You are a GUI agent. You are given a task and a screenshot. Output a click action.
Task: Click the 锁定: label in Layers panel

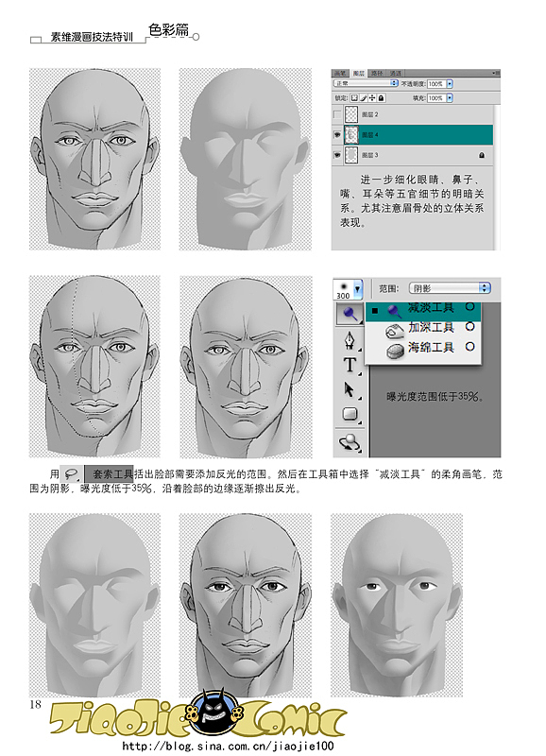tap(341, 98)
